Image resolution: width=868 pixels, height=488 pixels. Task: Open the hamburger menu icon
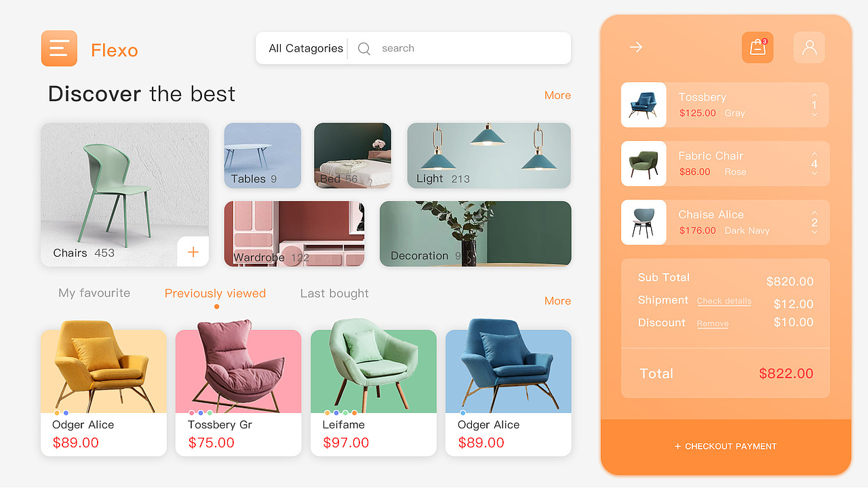pos(59,48)
